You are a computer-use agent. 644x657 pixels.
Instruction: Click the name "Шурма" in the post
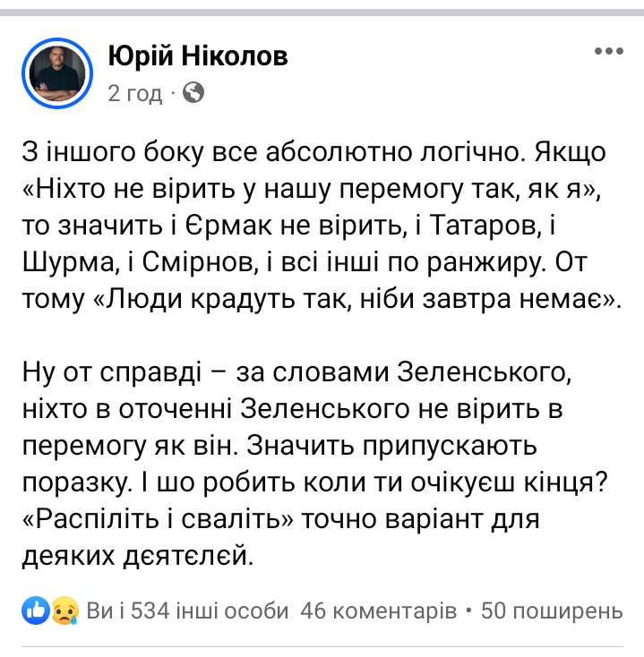(x=68, y=263)
